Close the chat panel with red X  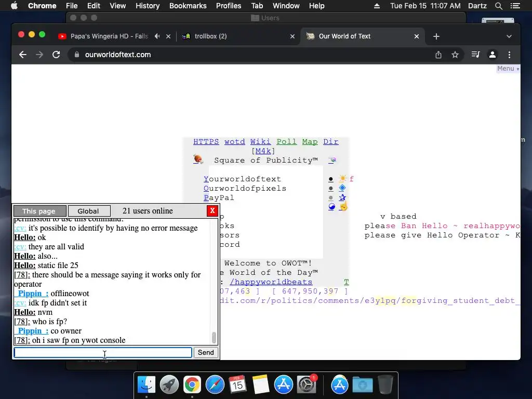pyautogui.click(x=212, y=211)
